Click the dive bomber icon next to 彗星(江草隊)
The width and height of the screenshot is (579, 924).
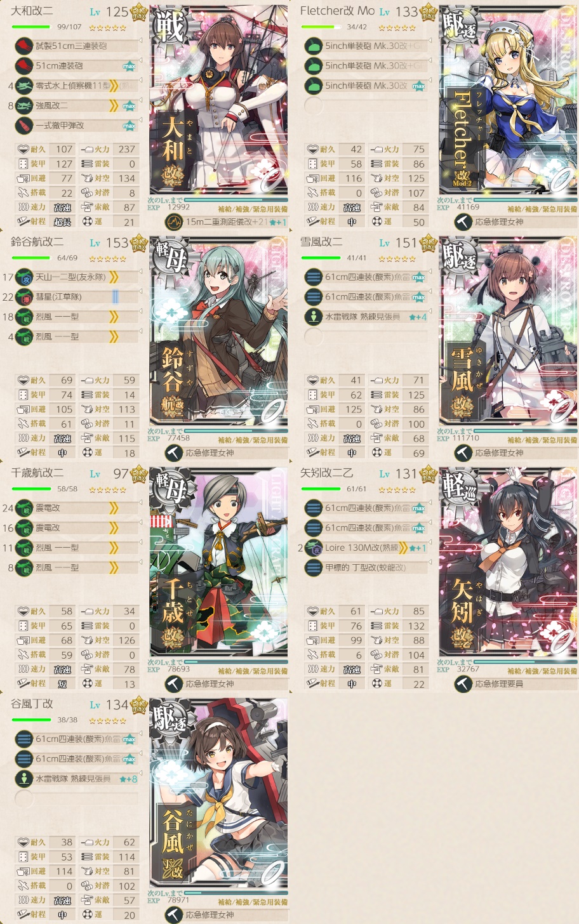click(x=24, y=296)
